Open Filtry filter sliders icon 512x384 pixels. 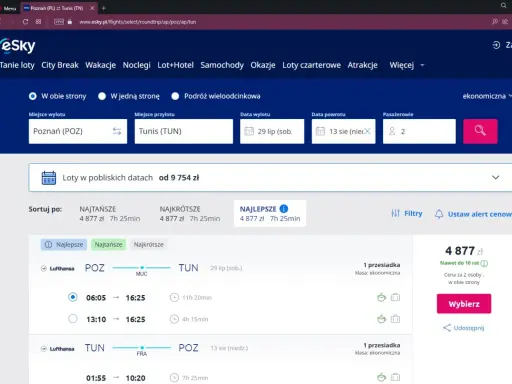pyautogui.click(x=395, y=213)
